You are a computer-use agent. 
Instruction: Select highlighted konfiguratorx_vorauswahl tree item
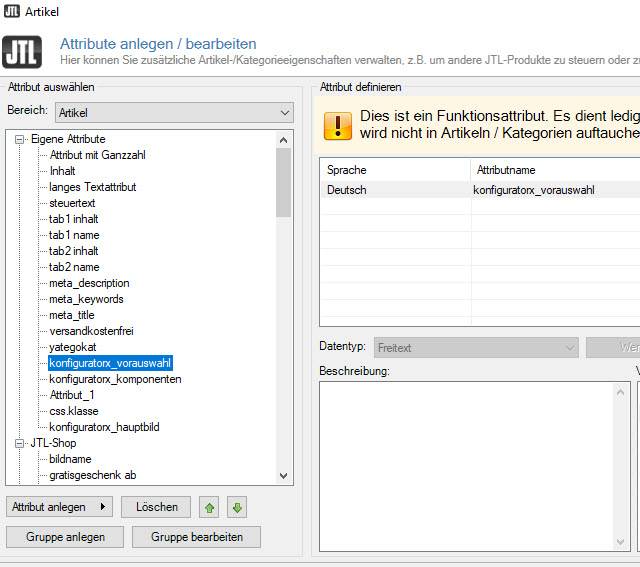click(110, 363)
